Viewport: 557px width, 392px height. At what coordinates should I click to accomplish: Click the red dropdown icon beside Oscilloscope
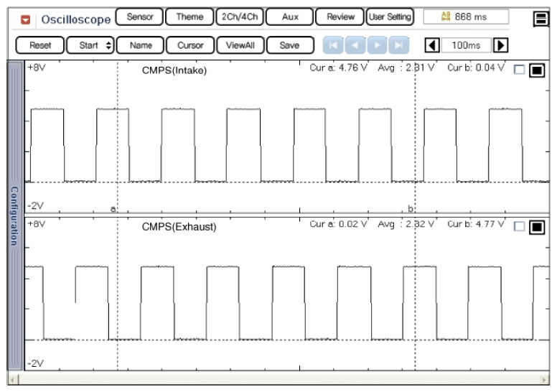click(24, 17)
